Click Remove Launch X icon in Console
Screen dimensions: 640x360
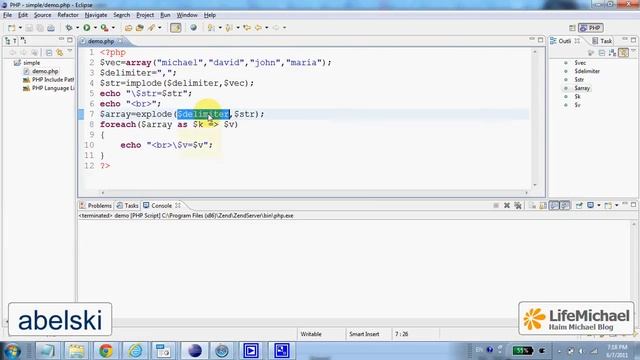click(x=507, y=205)
